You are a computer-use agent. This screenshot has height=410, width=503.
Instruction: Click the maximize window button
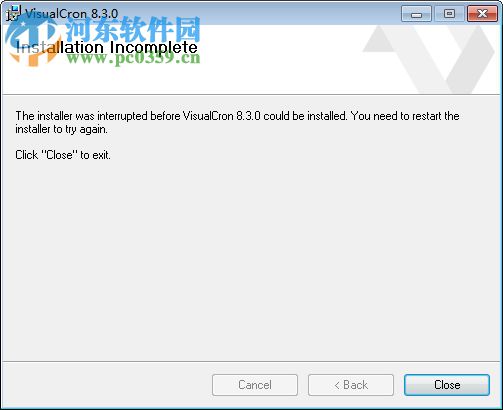point(449,14)
